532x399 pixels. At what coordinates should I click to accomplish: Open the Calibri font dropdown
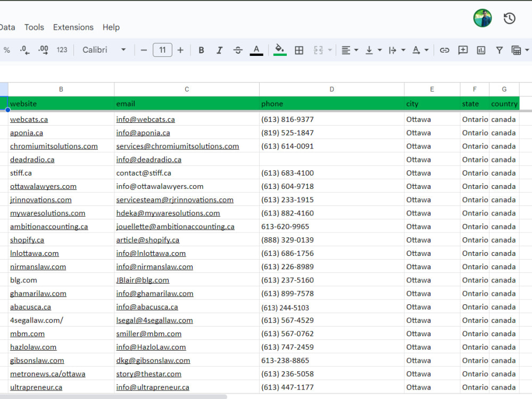[104, 50]
